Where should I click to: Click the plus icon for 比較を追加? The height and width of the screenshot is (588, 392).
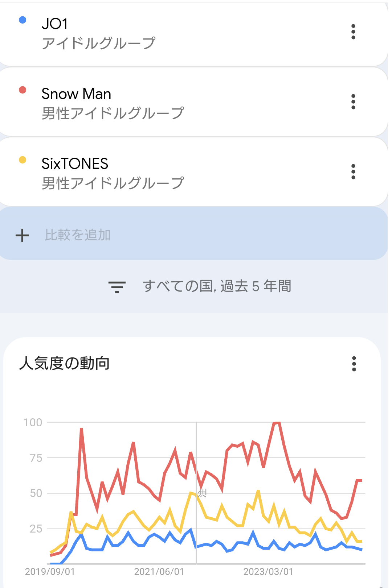[22, 235]
